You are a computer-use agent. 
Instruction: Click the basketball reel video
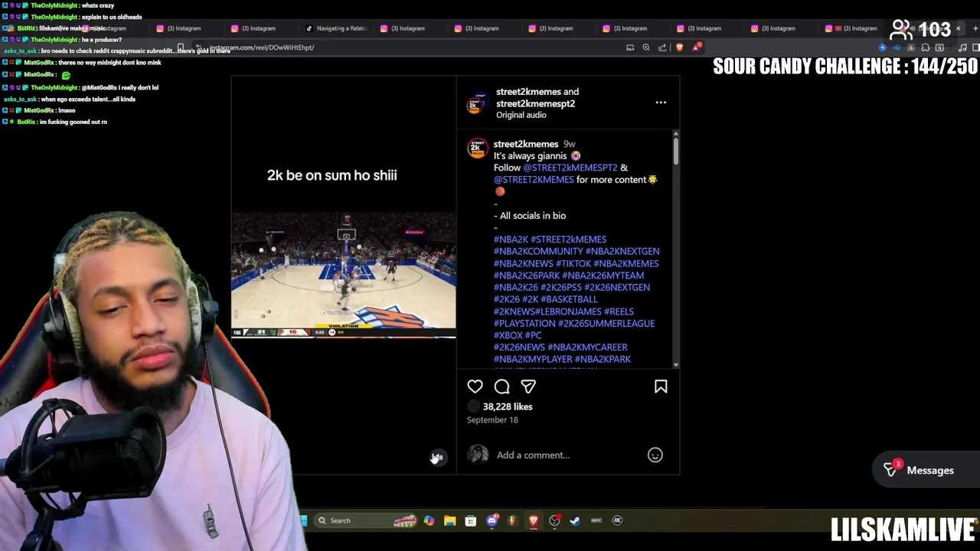[x=344, y=275]
